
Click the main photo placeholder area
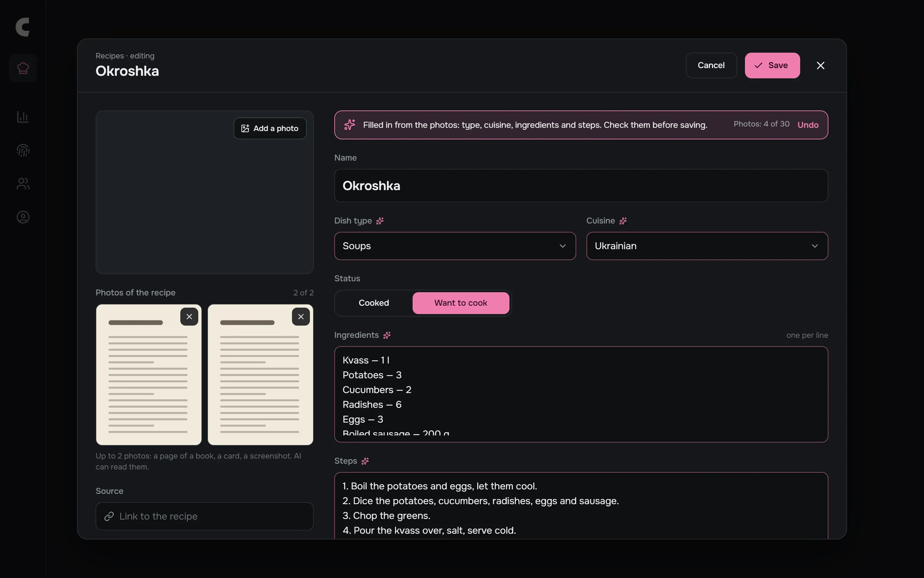[x=205, y=192]
